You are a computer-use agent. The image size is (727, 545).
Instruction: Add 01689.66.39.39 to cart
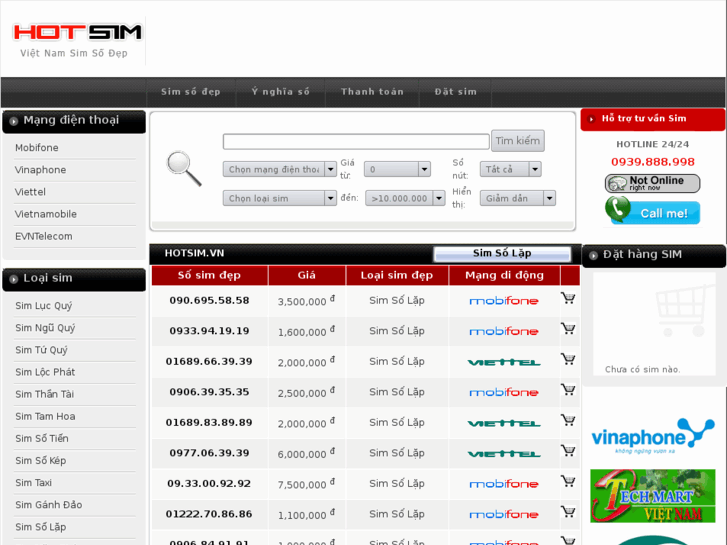tap(568, 359)
